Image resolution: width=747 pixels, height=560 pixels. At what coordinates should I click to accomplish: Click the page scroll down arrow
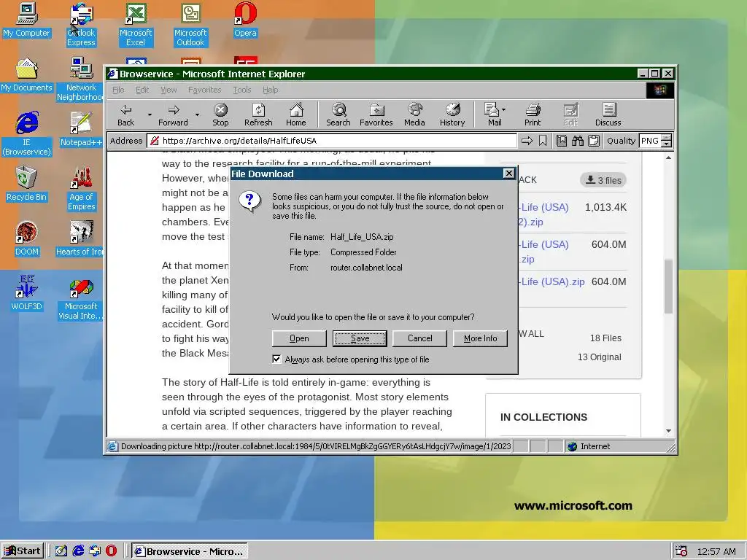point(668,430)
